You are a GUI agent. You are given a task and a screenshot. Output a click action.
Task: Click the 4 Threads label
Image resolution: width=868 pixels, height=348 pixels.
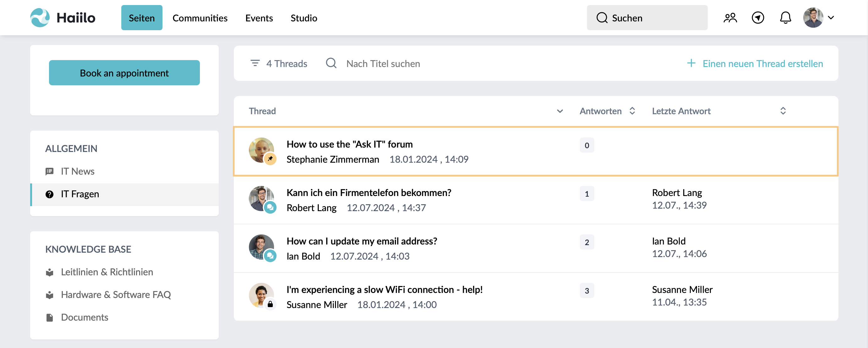286,63
